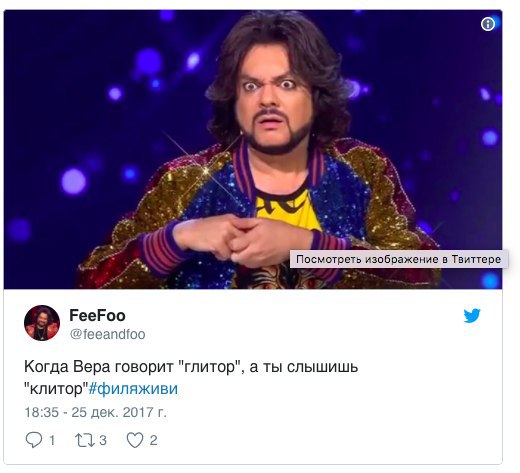Screen dimensions: 520x473
Task: Click the 18:35 - 25 дек. 2017 timestamp
Action: (x=95, y=412)
